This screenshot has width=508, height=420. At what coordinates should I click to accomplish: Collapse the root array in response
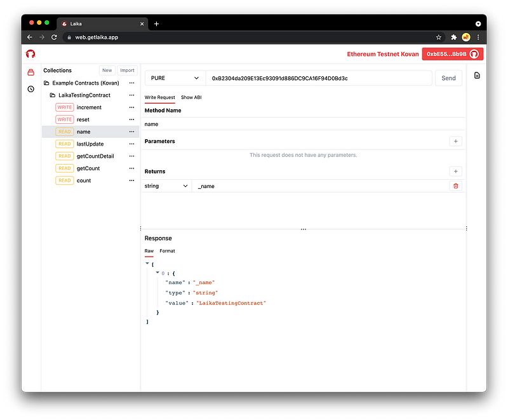coord(147,263)
